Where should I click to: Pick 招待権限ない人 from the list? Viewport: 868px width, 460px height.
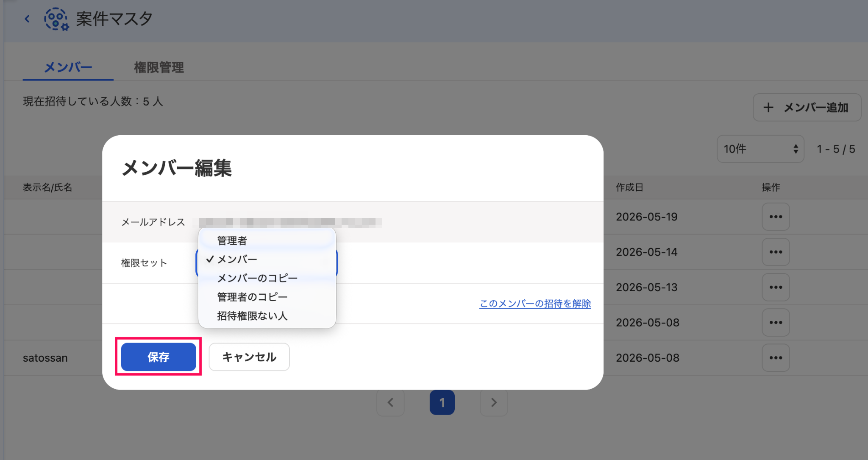point(267,316)
